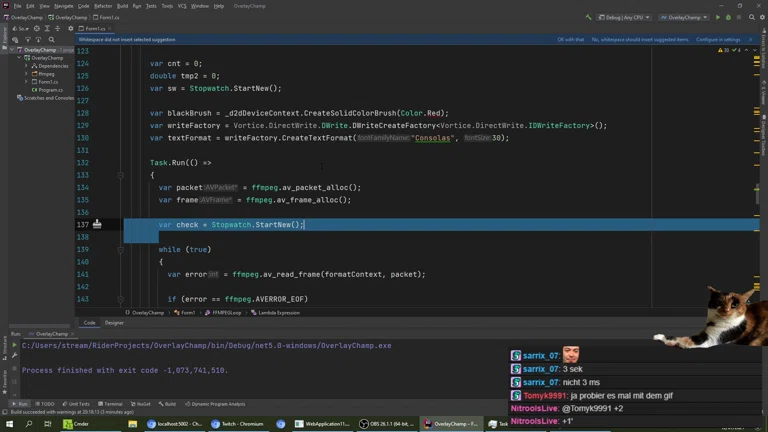Start debugging with the green bug icon
This screenshot has width=768, height=432.
point(728,17)
